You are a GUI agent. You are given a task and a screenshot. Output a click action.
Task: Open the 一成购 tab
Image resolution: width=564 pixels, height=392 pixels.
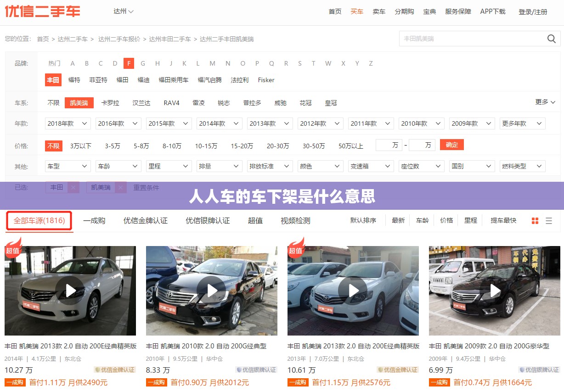[x=94, y=221]
